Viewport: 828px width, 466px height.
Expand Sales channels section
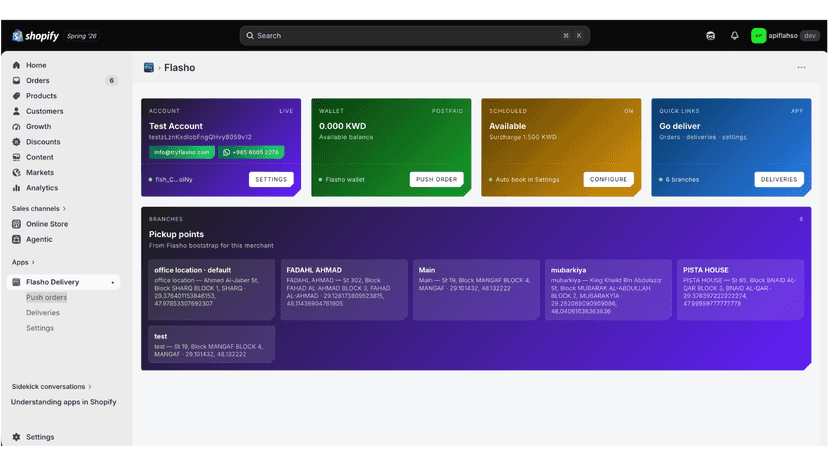tap(39, 209)
